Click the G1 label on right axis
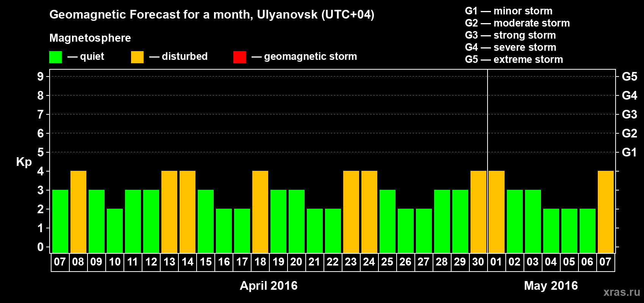Image resolution: width=644 pixels, height=303 pixels. pyautogui.click(x=629, y=152)
